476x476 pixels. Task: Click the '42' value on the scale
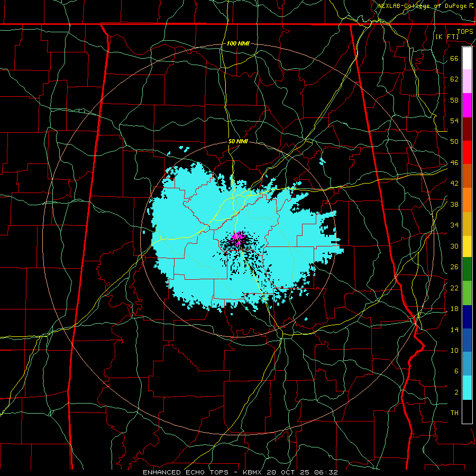point(454,184)
